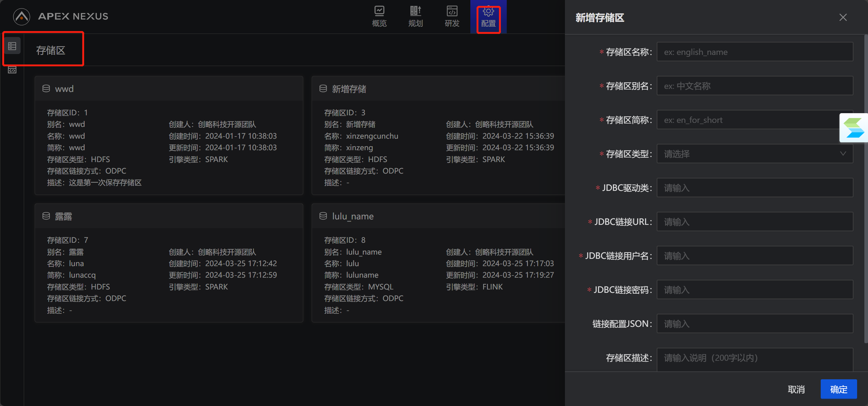Open the 配置 configuration tab
The width and height of the screenshot is (868, 406).
pyautogui.click(x=488, y=16)
